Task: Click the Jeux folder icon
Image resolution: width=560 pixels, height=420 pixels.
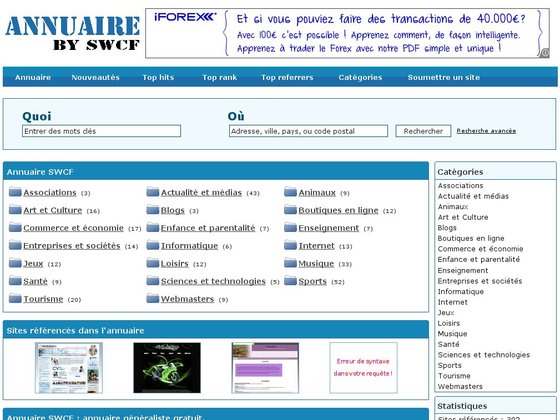Action: pos(15,263)
